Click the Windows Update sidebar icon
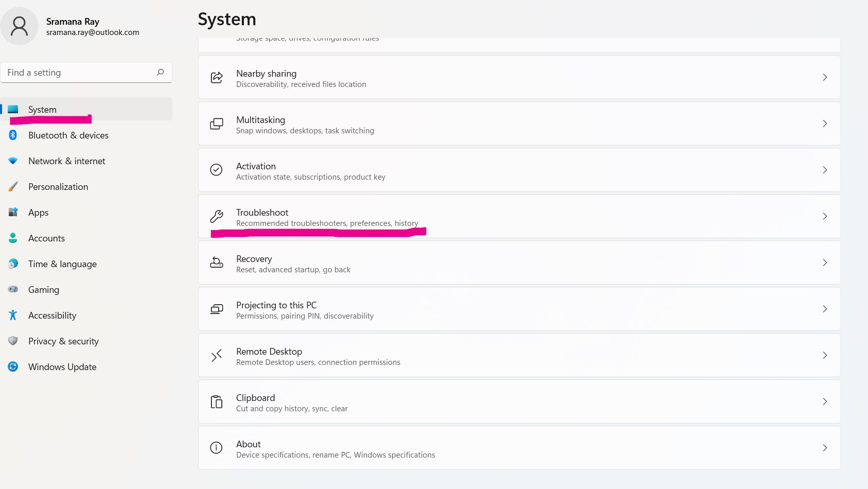 point(13,367)
